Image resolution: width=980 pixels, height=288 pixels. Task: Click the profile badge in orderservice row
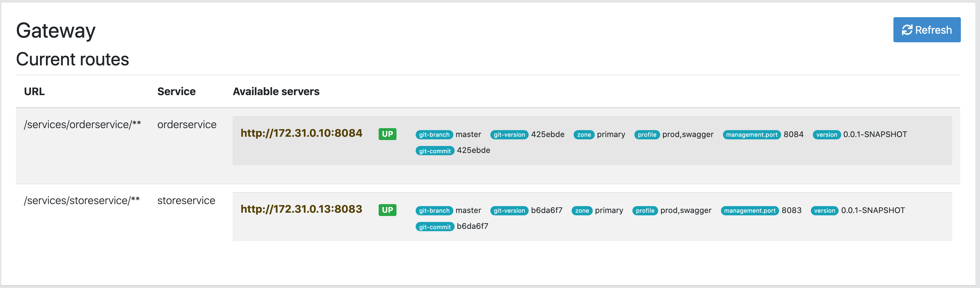(x=647, y=135)
